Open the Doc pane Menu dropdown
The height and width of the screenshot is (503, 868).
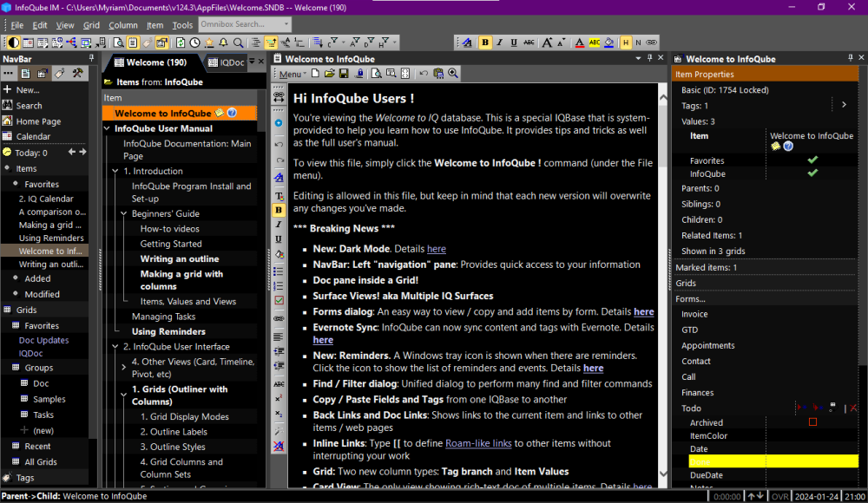[293, 74]
